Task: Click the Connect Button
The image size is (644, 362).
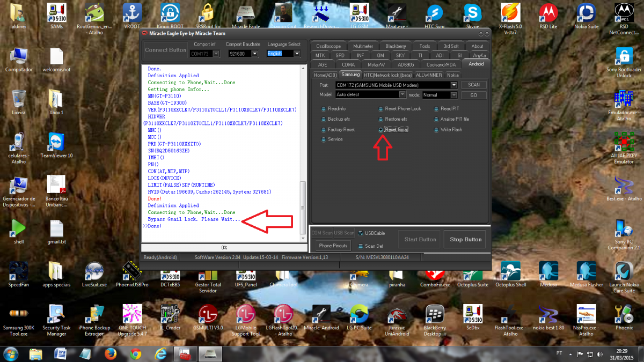Action: [x=165, y=50]
